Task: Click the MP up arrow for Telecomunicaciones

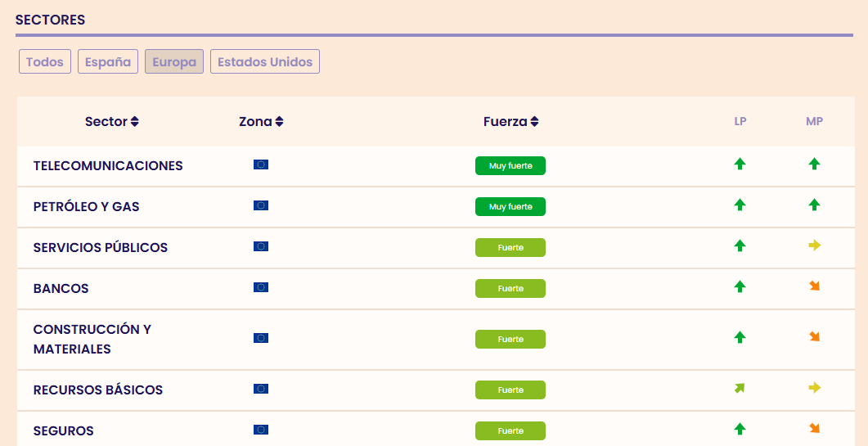Action: click(814, 164)
